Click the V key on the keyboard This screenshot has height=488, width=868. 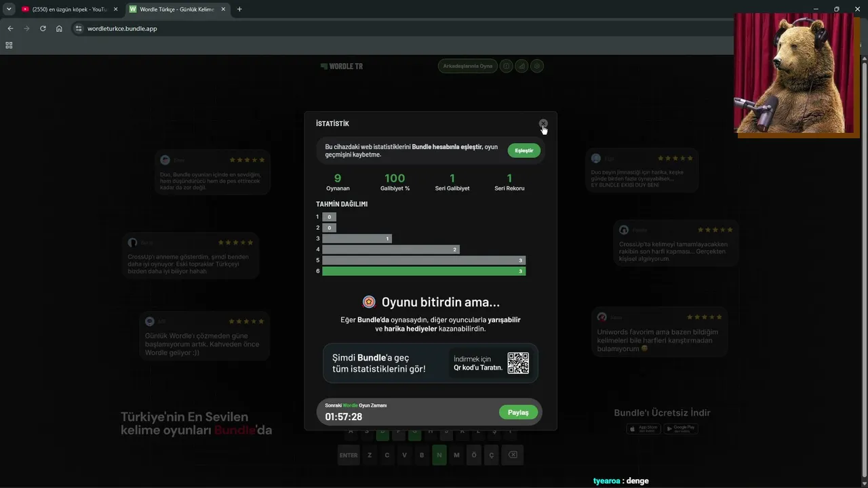tap(405, 455)
